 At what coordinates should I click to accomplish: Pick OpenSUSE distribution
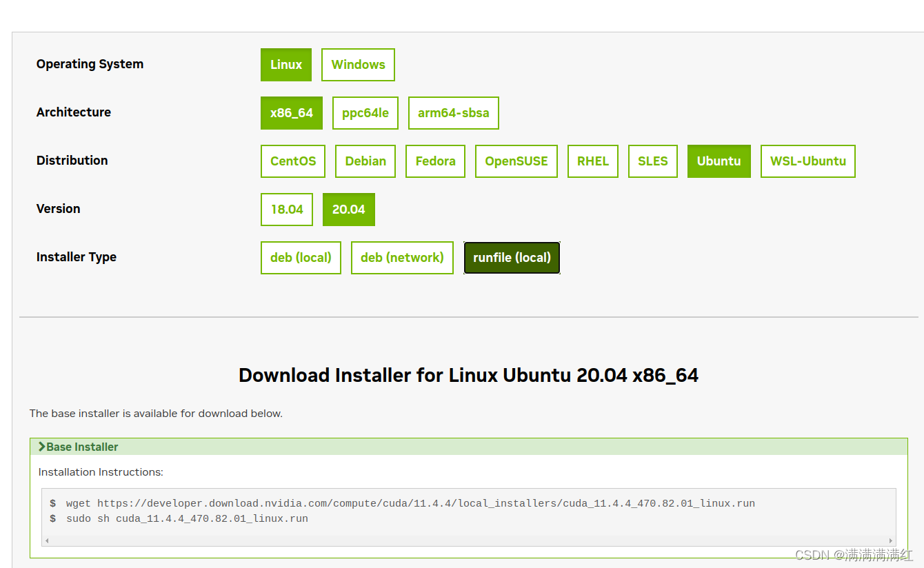(x=516, y=161)
